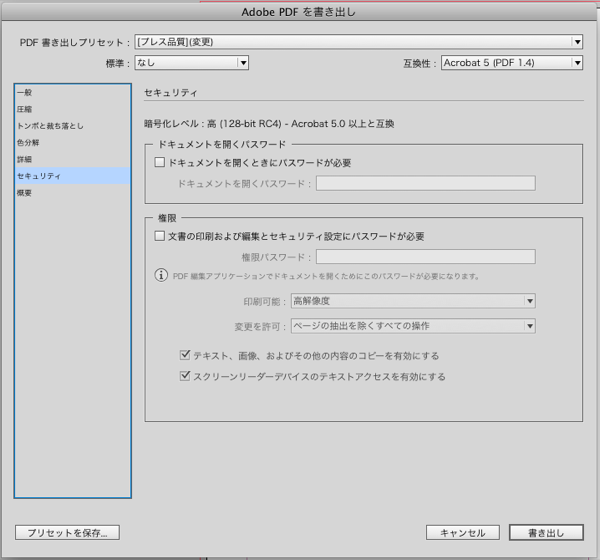This screenshot has width=600, height=560.
Task: Uncheck テキスト、画像 content copy checkbox
Action: (184, 355)
